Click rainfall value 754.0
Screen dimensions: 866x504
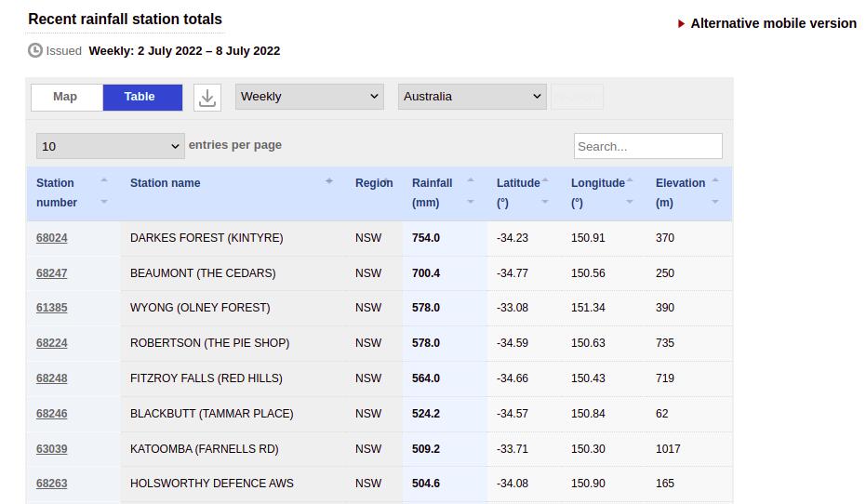(426, 238)
